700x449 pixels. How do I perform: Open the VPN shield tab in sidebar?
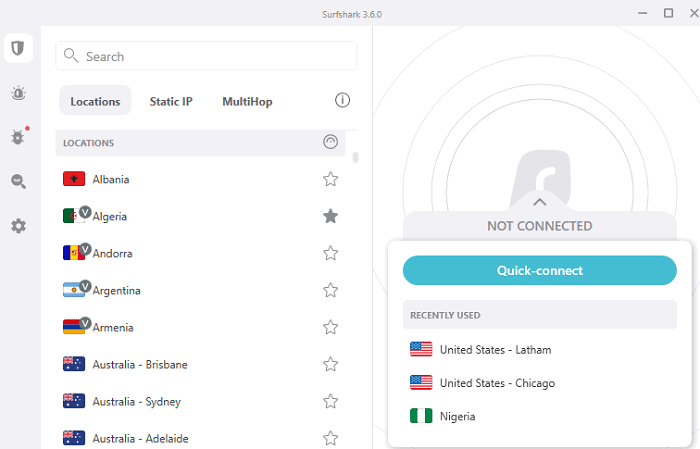(x=18, y=48)
